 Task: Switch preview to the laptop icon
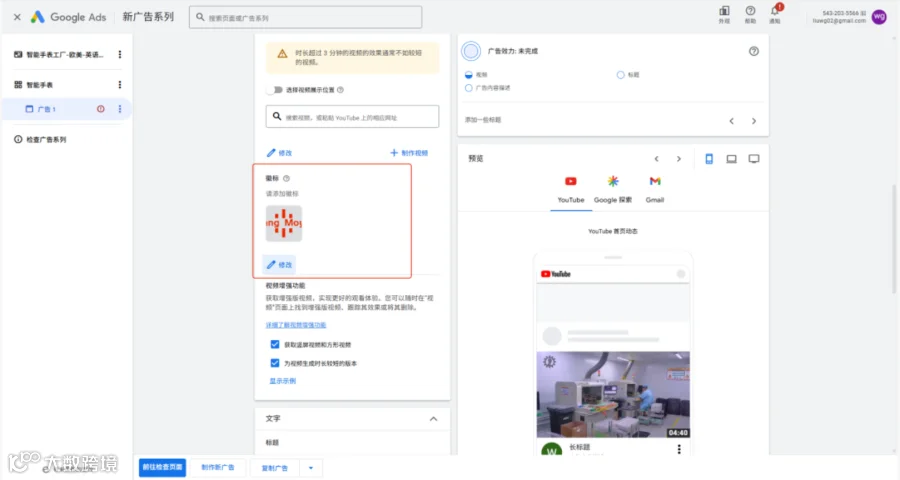point(731,159)
